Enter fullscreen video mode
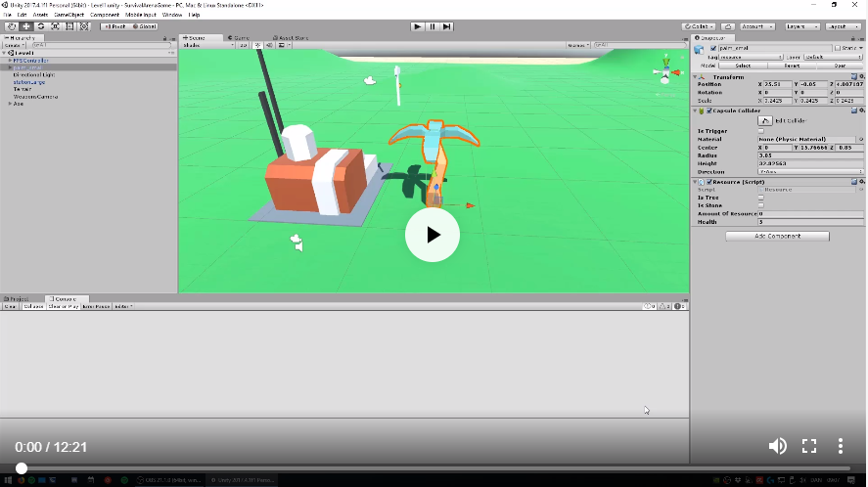 pyautogui.click(x=809, y=446)
